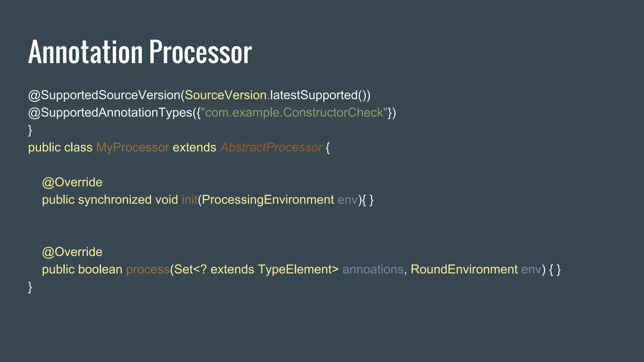This screenshot has height=362, width=644.
Task: Select the green "com.example.ConstructorCheck" string
Action: tap(294, 113)
